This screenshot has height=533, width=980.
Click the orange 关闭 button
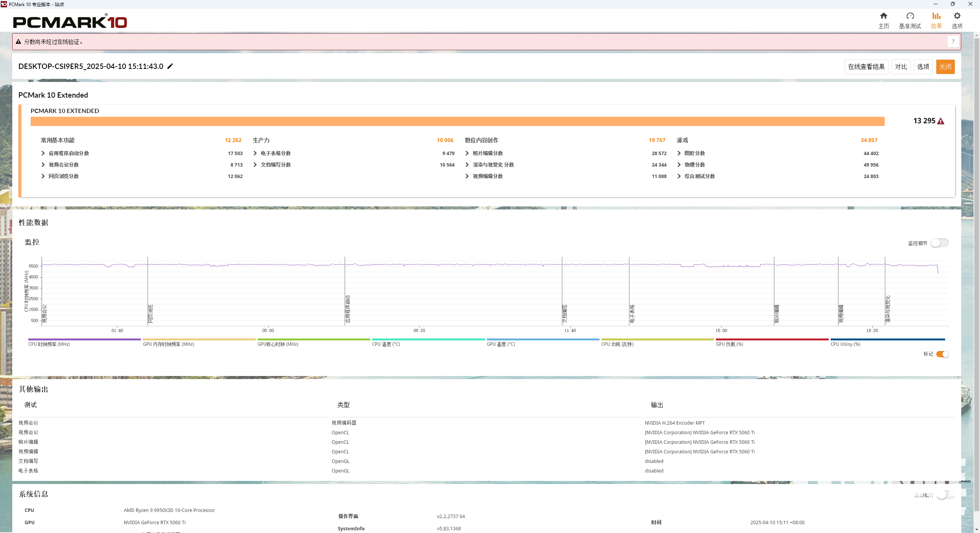[x=945, y=67]
